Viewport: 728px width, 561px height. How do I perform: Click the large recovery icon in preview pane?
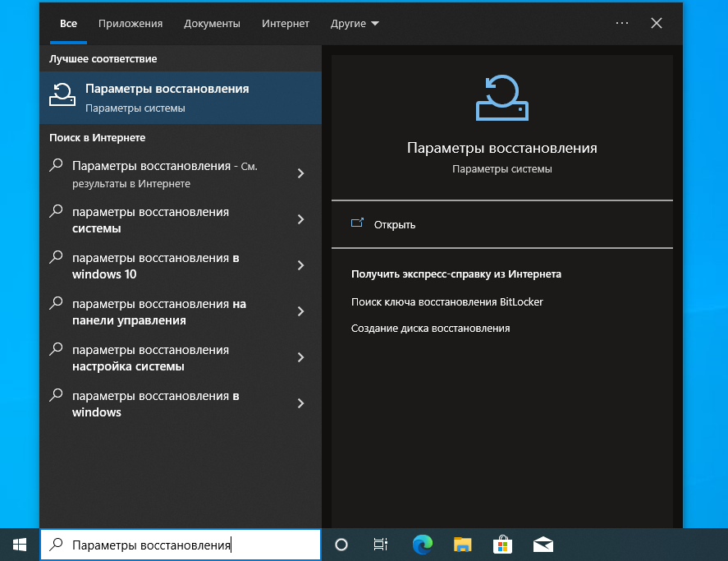pos(502,98)
